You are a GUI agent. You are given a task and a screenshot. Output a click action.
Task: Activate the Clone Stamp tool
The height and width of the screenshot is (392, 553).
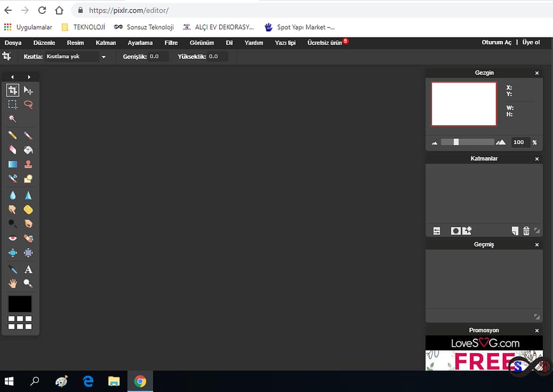(x=28, y=164)
